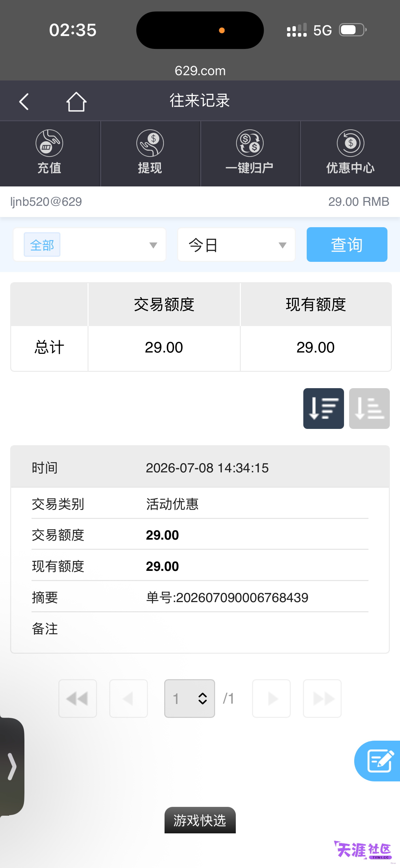Image resolution: width=400 pixels, height=868 pixels.
Task: Expand the 全部 category dropdown
Action: (90, 245)
